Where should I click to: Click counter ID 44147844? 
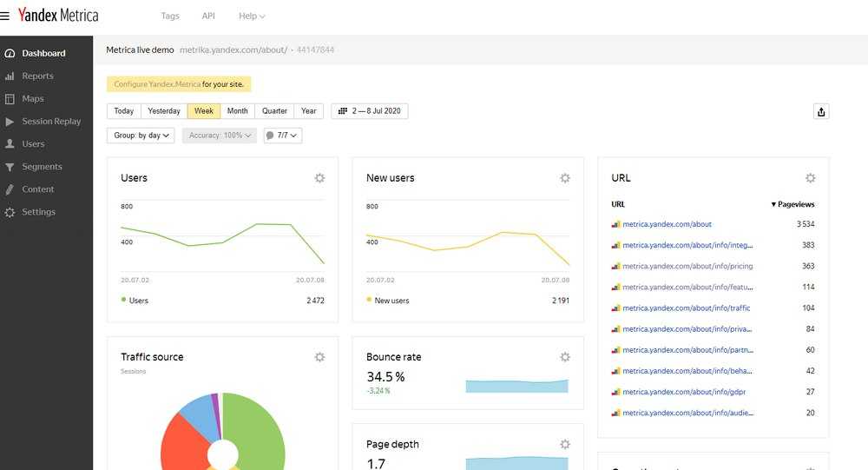[316, 50]
